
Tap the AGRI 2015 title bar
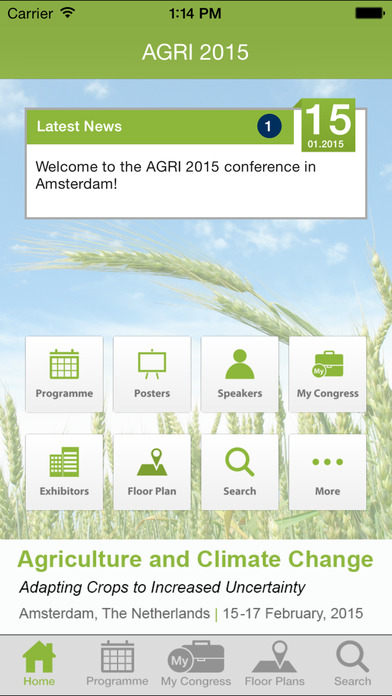pos(196,52)
